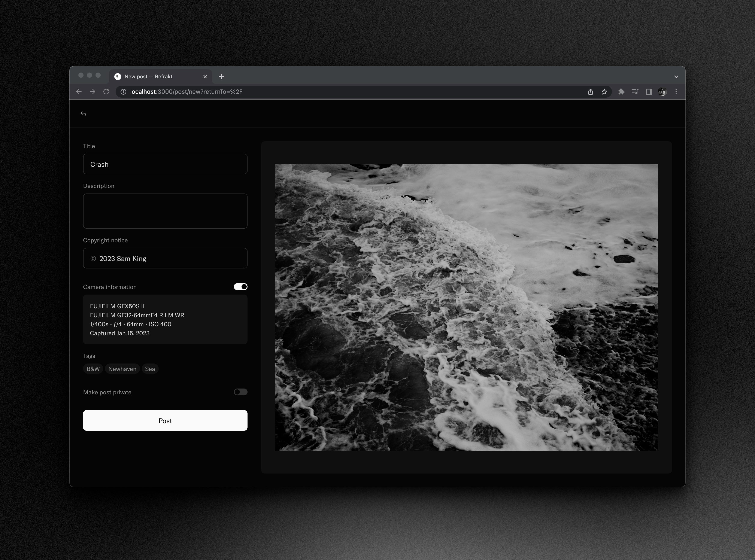Bookmark page with the star icon
Screen dimensions: 755x560
click(x=604, y=92)
